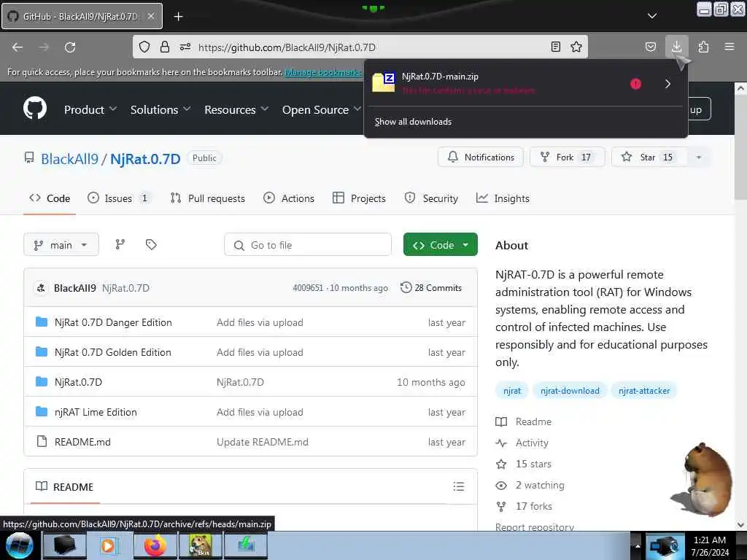The image size is (747, 560).
Task: Click the Windows Start orb
Action: point(19,545)
